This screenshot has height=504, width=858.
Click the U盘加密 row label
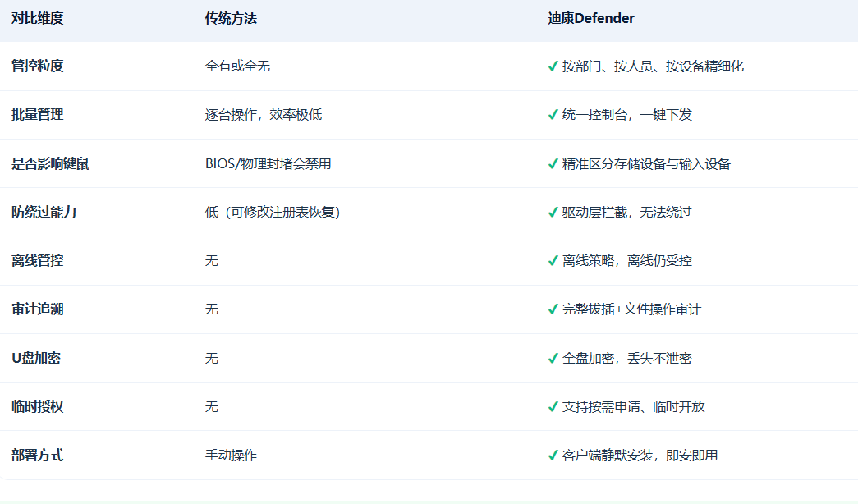pyautogui.click(x=36, y=359)
